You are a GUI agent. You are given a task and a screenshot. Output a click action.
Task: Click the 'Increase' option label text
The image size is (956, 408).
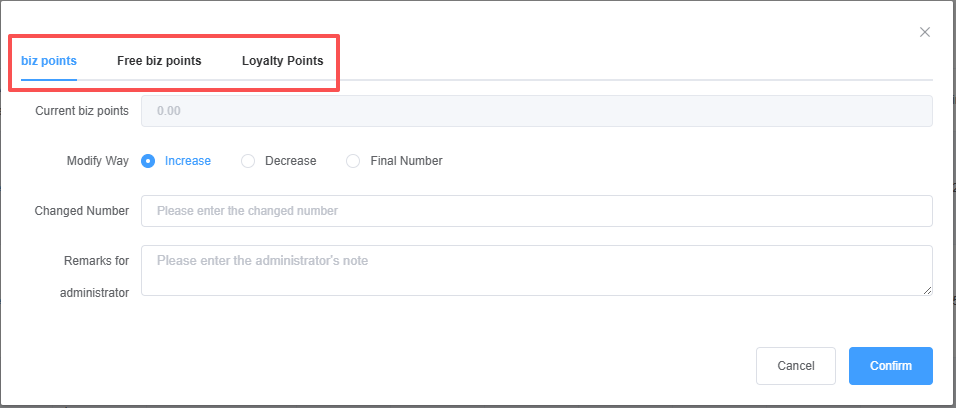tap(188, 161)
